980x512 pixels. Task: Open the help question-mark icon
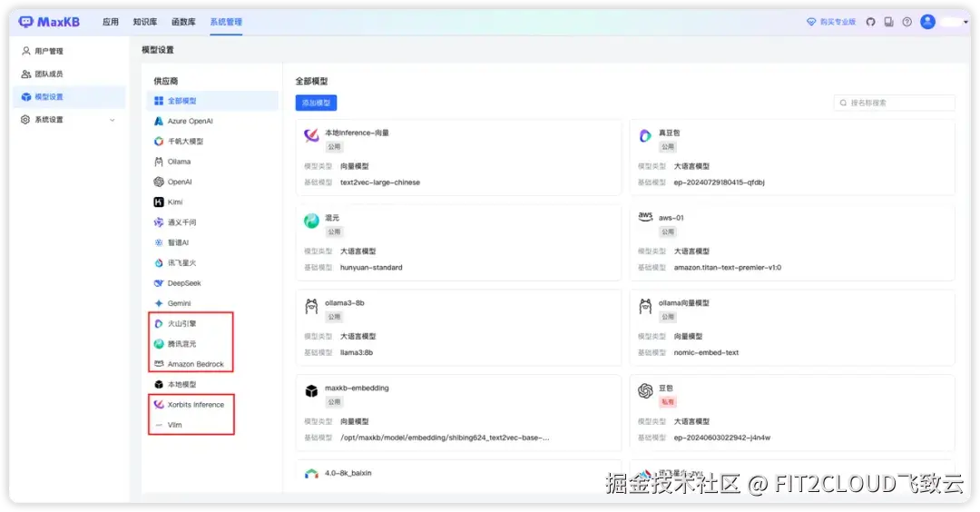[x=906, y=22]
